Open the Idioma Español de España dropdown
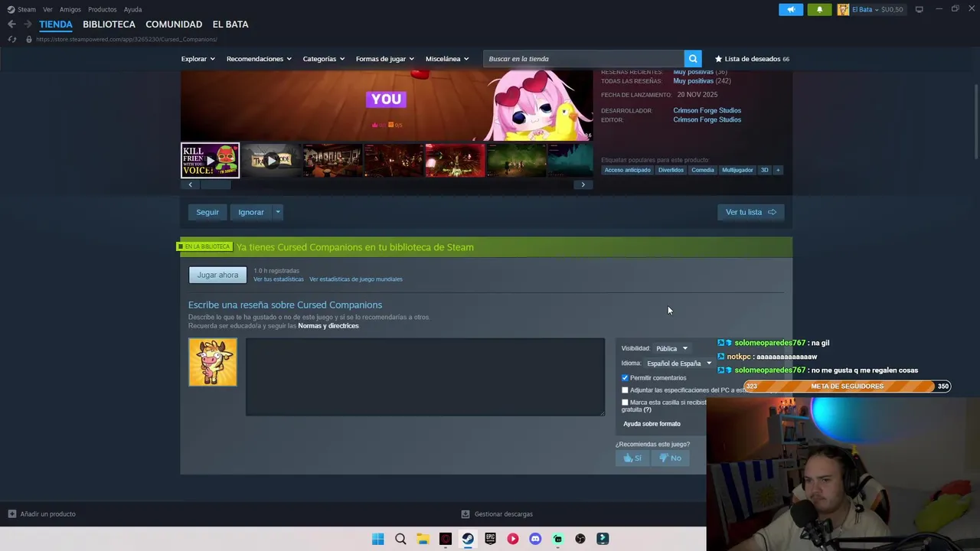This screenshot has height=551, width=980. coord(678,364)
